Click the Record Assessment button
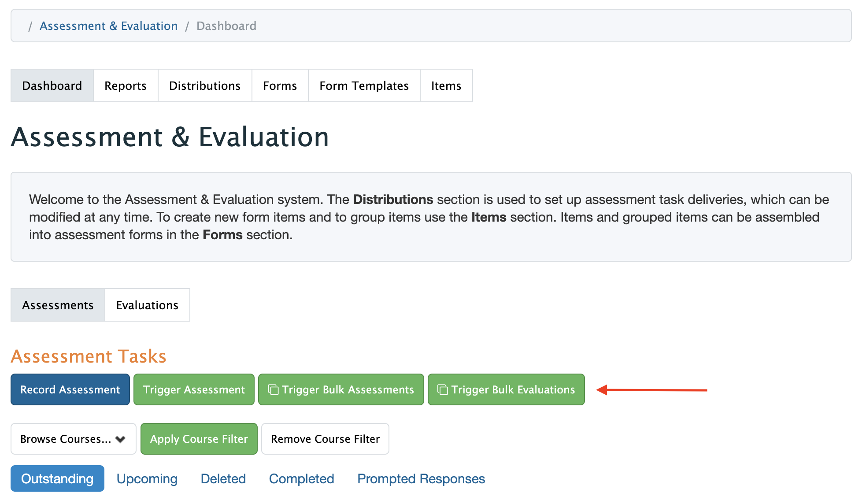Image resolution: width=866 pixels, height=504 pixels. pos(70,389)
